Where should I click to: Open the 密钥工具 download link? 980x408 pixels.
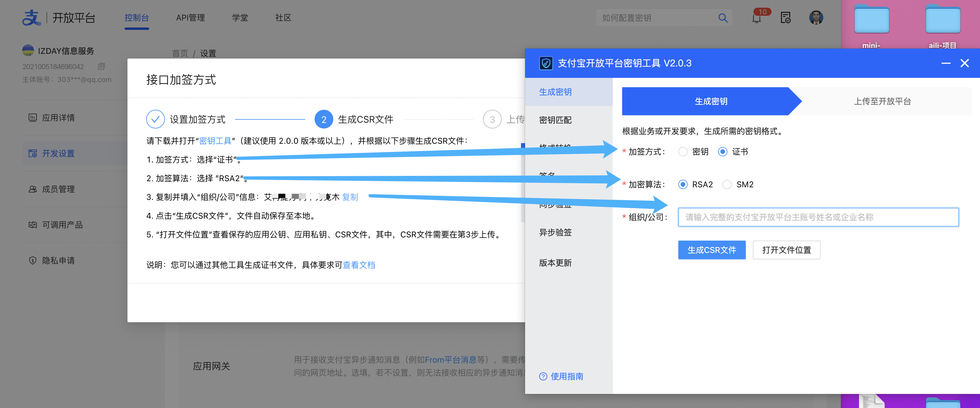215,141
